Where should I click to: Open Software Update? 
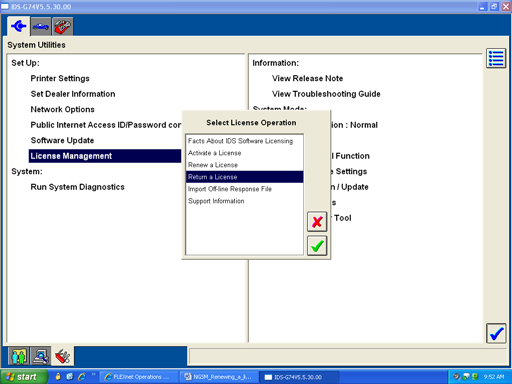[62, 140]
